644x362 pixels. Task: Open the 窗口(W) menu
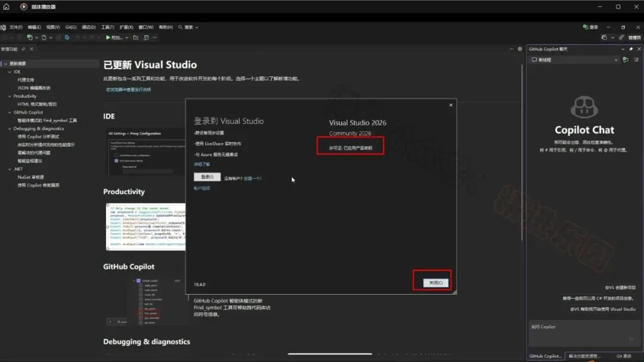coord(146,27)
